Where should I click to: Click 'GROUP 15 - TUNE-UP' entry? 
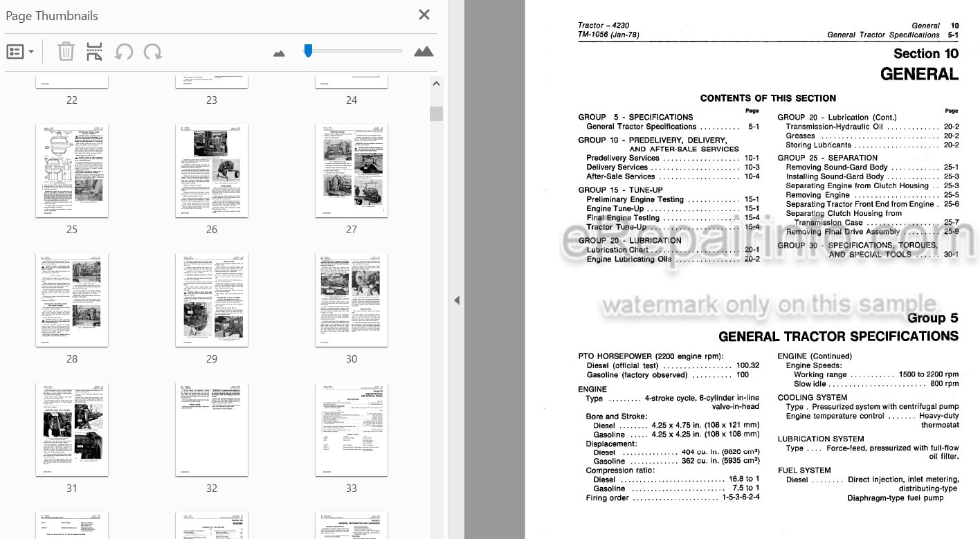[620, 190]
